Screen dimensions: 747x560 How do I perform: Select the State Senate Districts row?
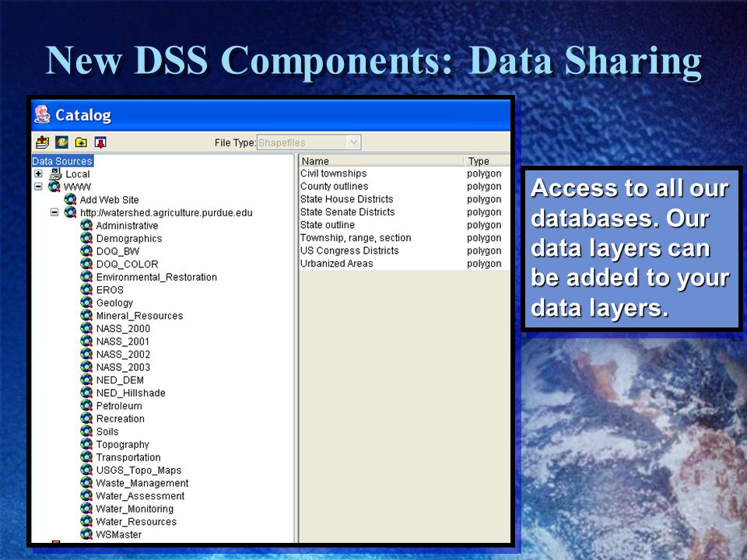(405, 212)
